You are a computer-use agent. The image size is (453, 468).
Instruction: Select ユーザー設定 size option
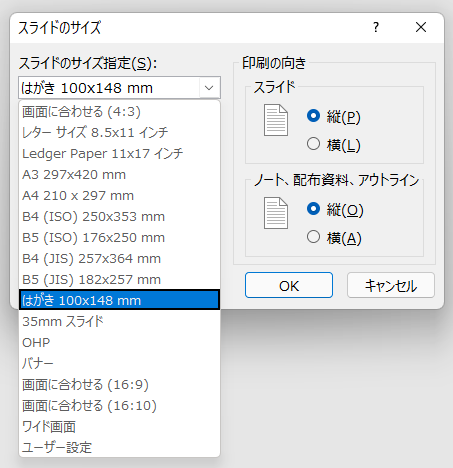tap(119, 448)
